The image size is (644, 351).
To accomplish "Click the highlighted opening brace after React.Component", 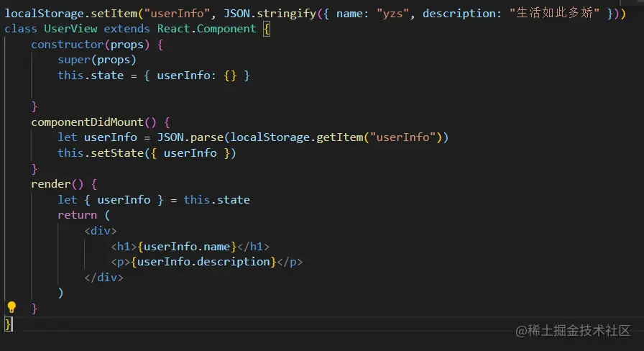I will click(267, 29).
